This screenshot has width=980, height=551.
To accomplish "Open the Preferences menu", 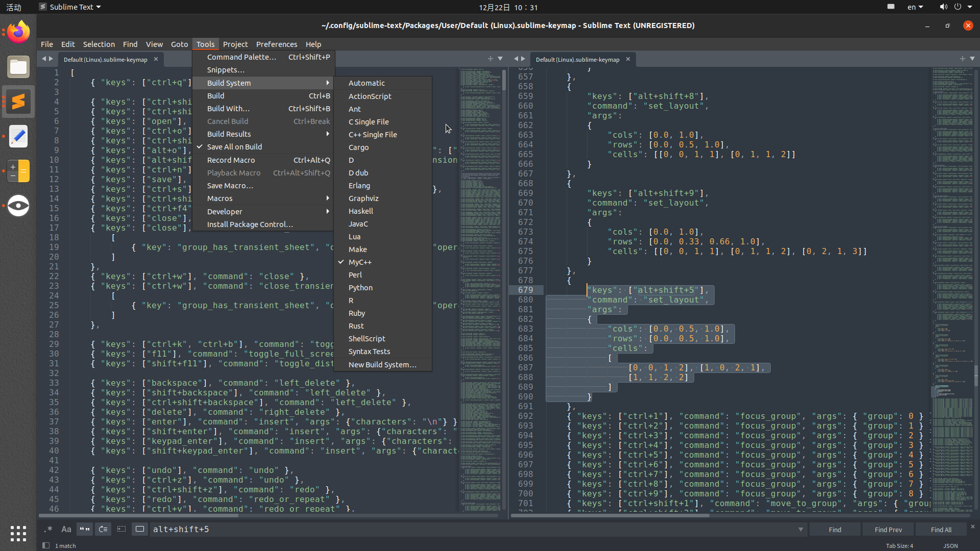I will coord(276,44).
